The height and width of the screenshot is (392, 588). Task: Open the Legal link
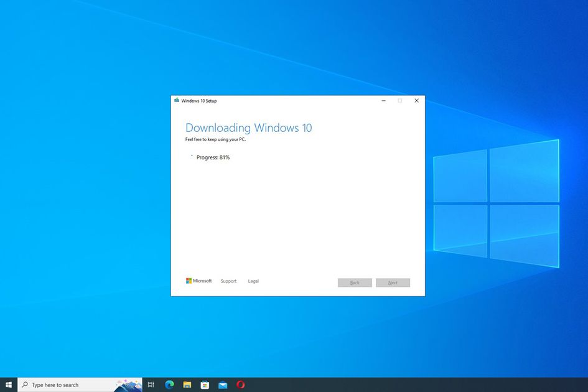click(253, 281)
